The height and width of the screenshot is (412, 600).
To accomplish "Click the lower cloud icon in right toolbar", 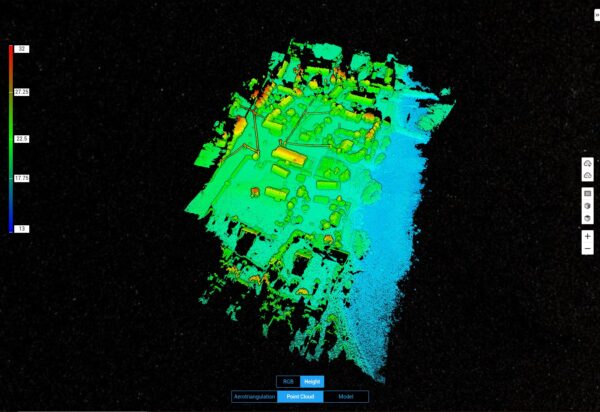I will (x=588, y=175).
